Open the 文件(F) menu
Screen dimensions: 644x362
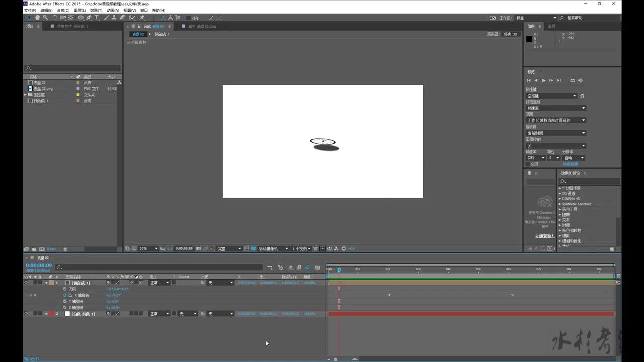30,10
